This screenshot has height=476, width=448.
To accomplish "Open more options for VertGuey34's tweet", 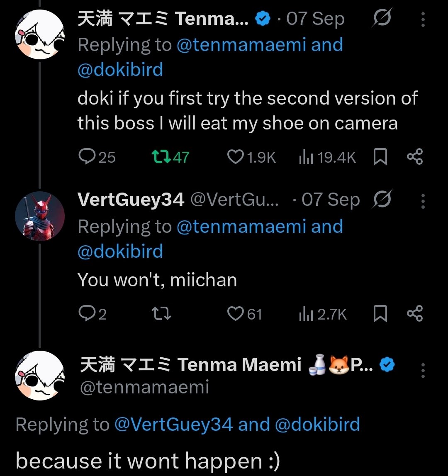I will (x=423, y=201).
